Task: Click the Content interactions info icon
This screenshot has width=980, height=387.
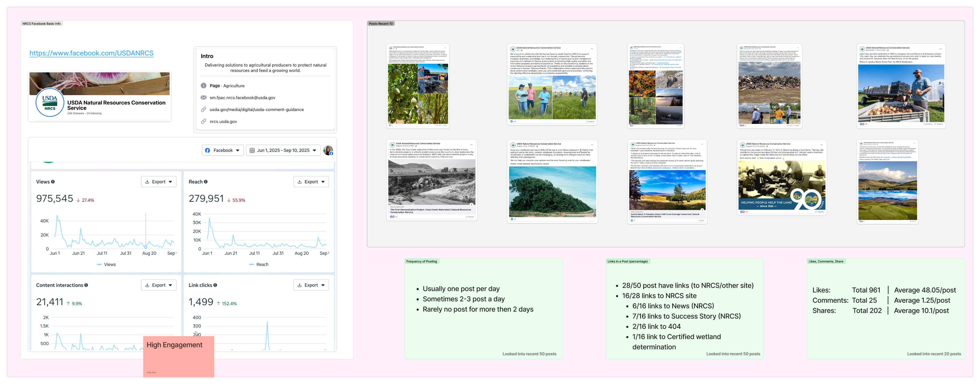Action: click(x=86, y=285)
